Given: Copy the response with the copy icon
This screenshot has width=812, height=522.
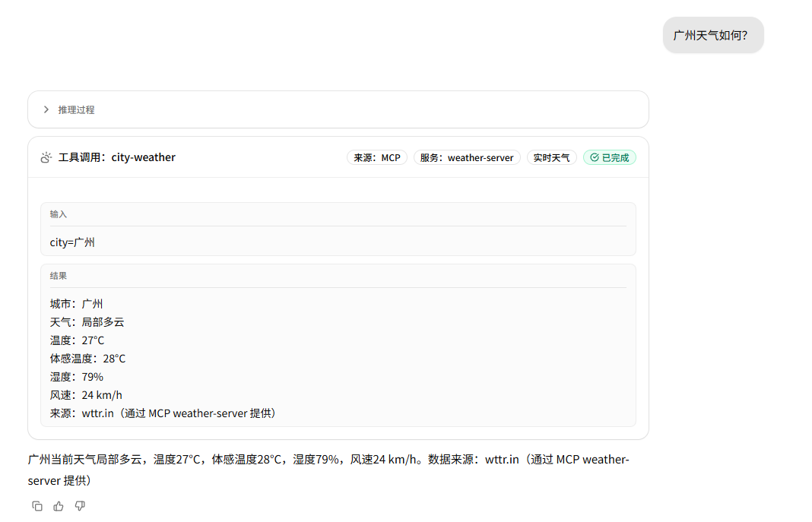Looking at the screenshot, I should (37, 506).
